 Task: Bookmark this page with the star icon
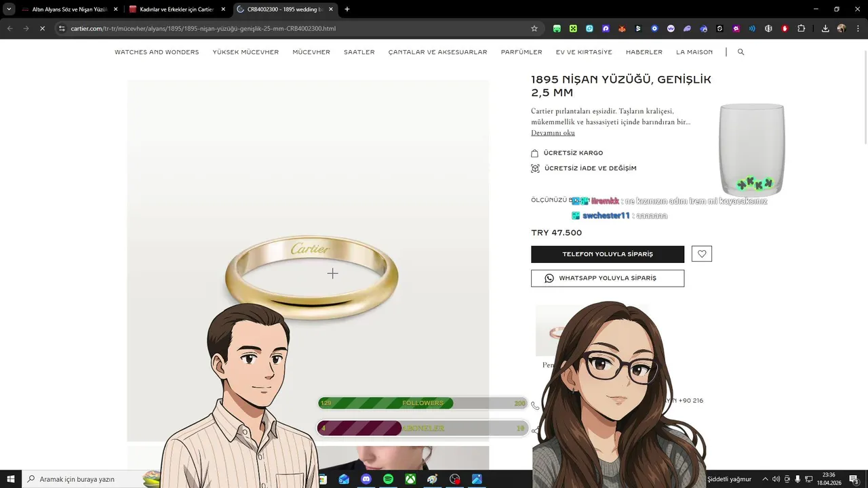pos(534,28)
